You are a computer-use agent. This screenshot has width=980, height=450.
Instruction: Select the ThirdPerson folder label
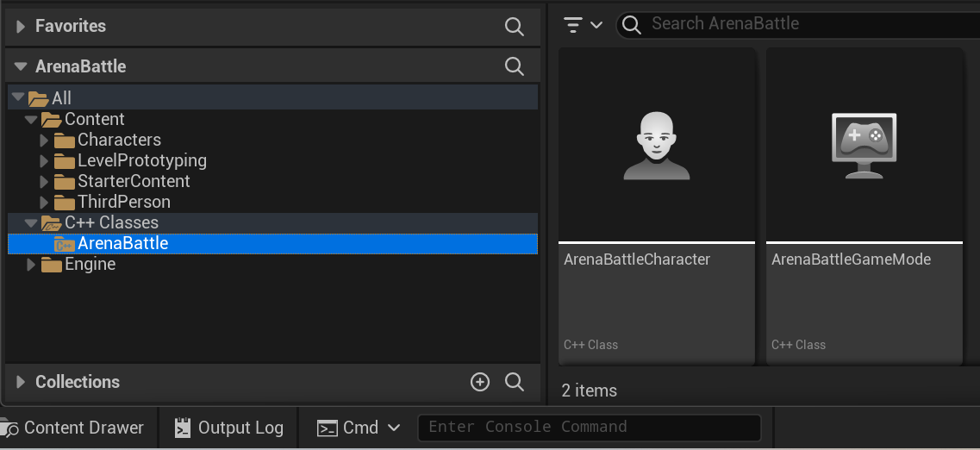pyautogui.click(x=124, y=201)
